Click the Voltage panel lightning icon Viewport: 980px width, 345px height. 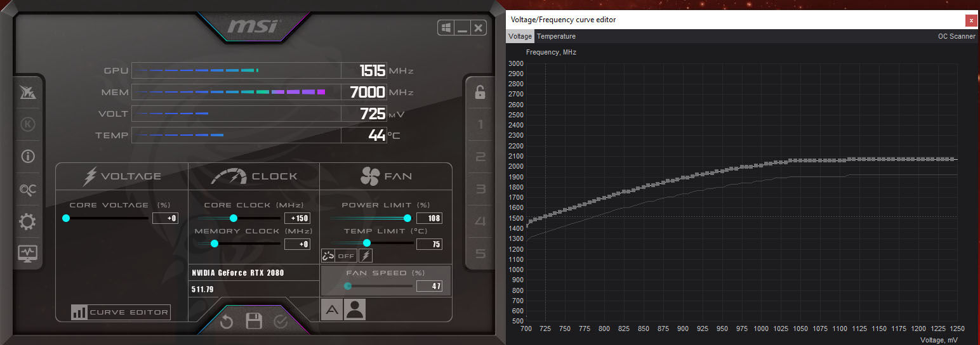point(91,176)
